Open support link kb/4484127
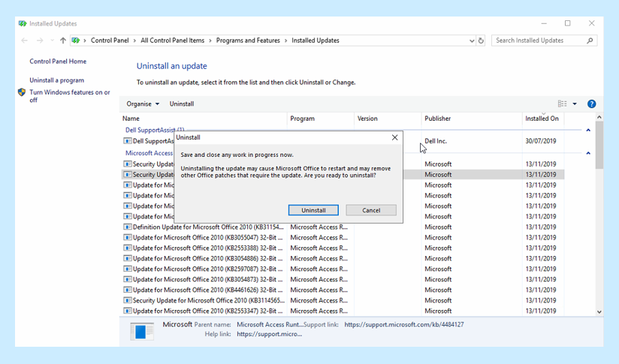The height and width of the screenshot is (364, 619). [404, 324]
